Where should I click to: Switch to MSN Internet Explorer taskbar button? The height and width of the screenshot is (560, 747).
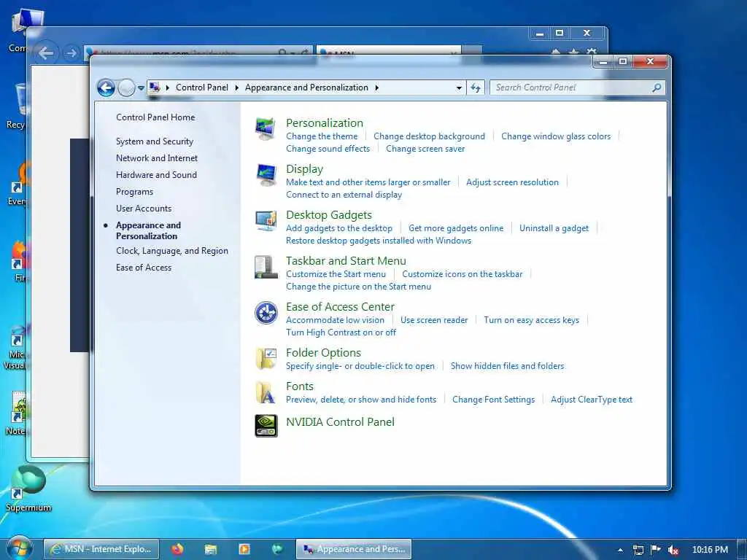pyautogui.click(x=101, y=549)
